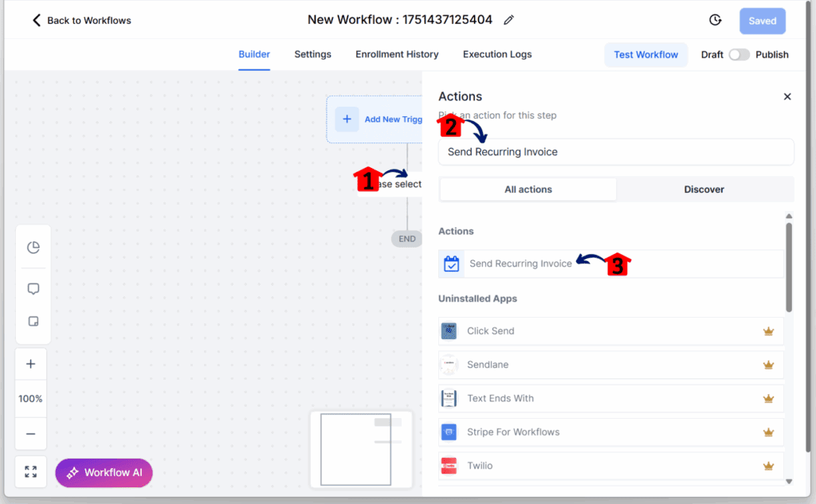
Task: Select the All actions tab
Action: click(x=528, y=189)
